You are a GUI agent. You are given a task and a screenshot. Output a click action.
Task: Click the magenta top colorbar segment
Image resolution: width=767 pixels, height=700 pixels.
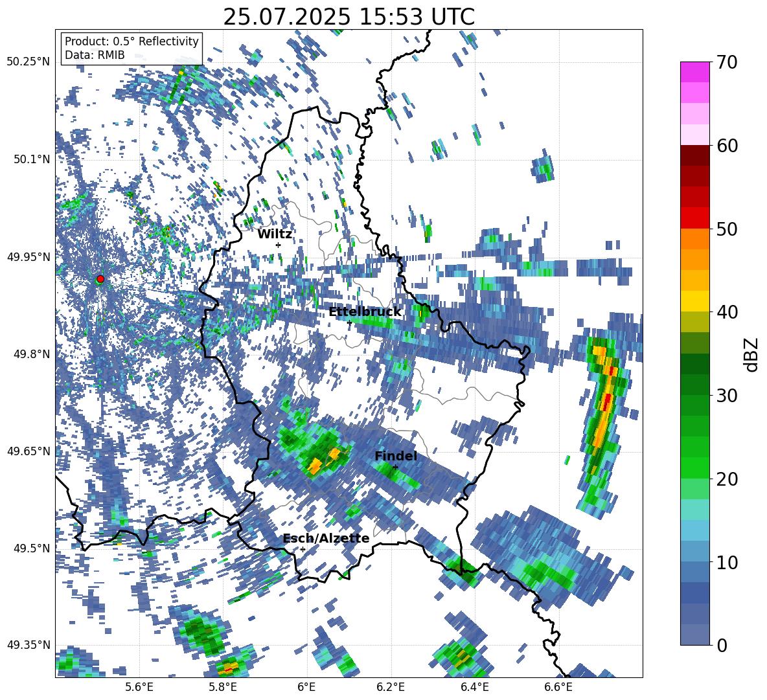(694, 72)
